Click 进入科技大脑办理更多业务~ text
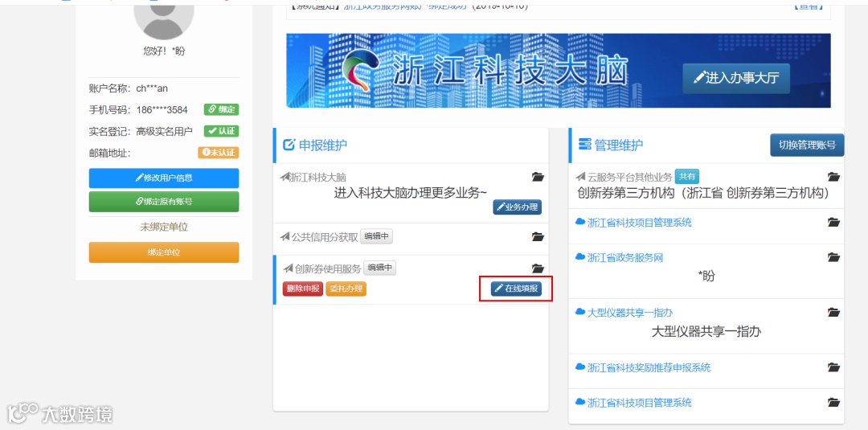The width and height of the screenshot is (868, 430). tap(410, 193)
